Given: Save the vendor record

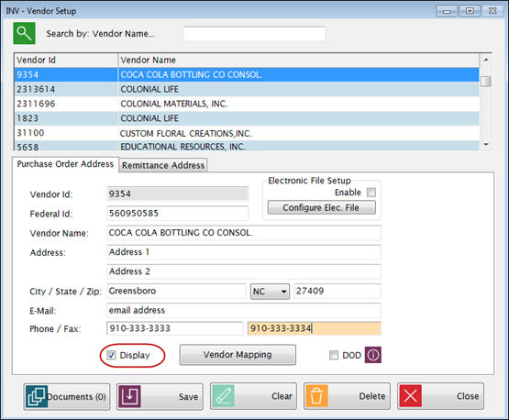Looking at the screenshot, I should 160,396.
